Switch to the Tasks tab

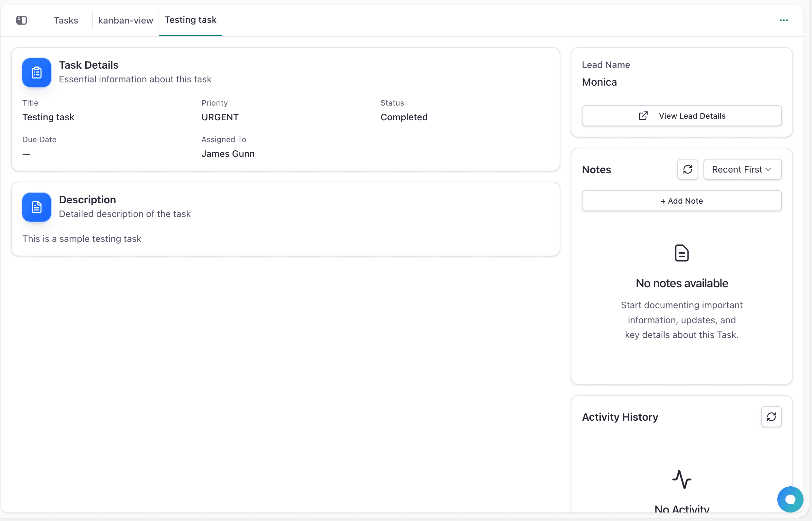tap(66, 20)
